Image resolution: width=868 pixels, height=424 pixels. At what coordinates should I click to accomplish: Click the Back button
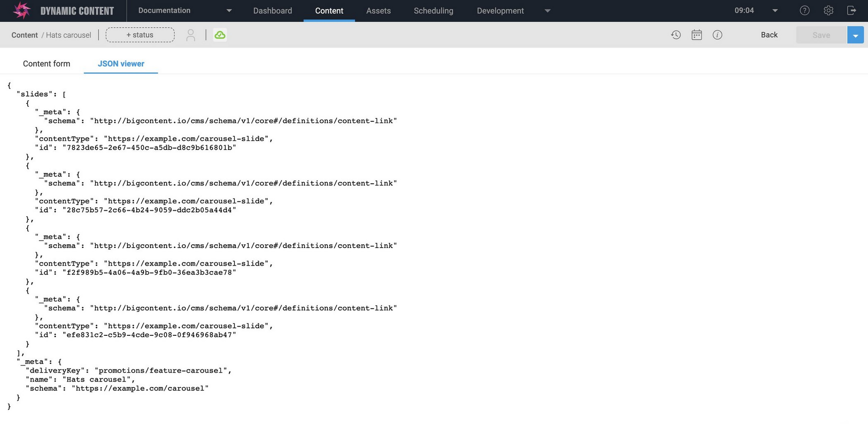point(769,35)
